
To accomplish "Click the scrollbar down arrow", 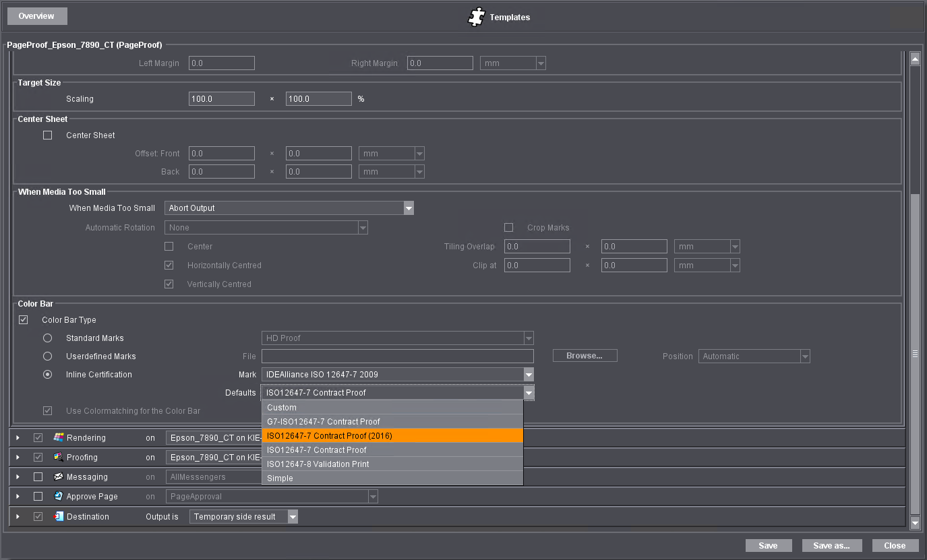I will pyautogui.click(x=915, y=522).
